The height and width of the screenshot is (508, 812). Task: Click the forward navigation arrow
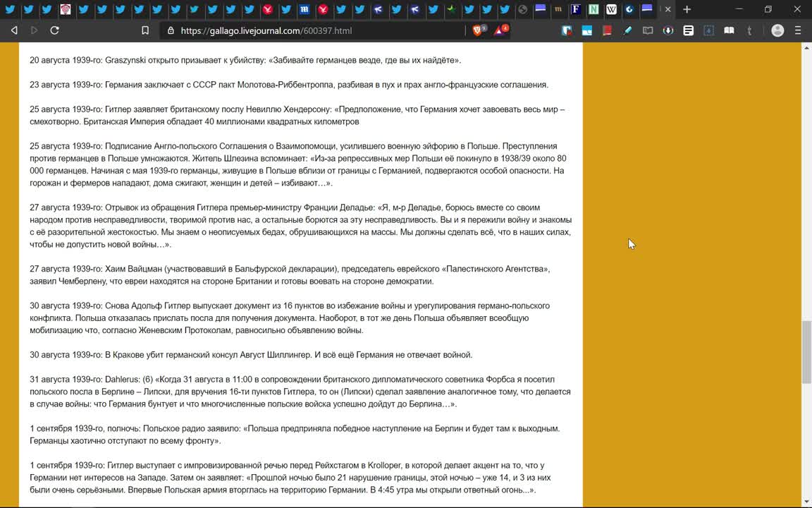click(34, 30)
